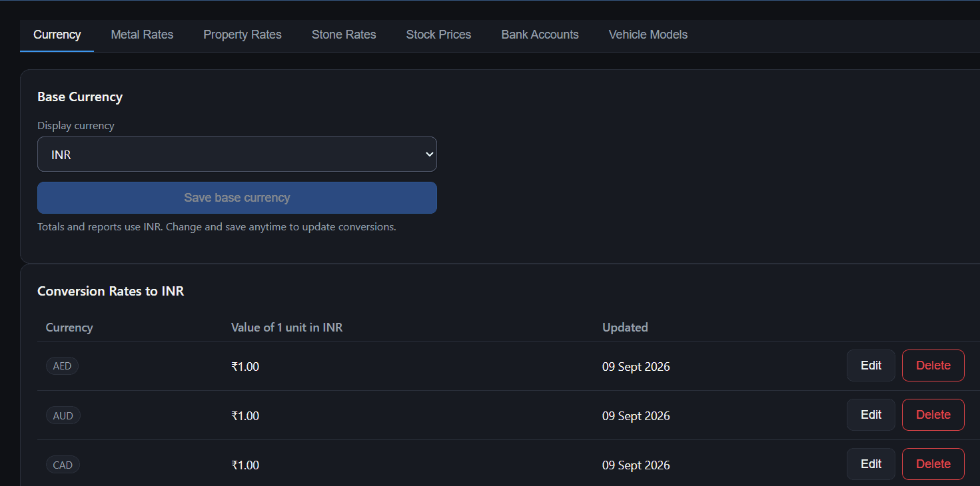The height and width of the screenshot is (486, 980).
Task: Click the ₹1.00 value in CAD row
Action: tap(245, 465)
